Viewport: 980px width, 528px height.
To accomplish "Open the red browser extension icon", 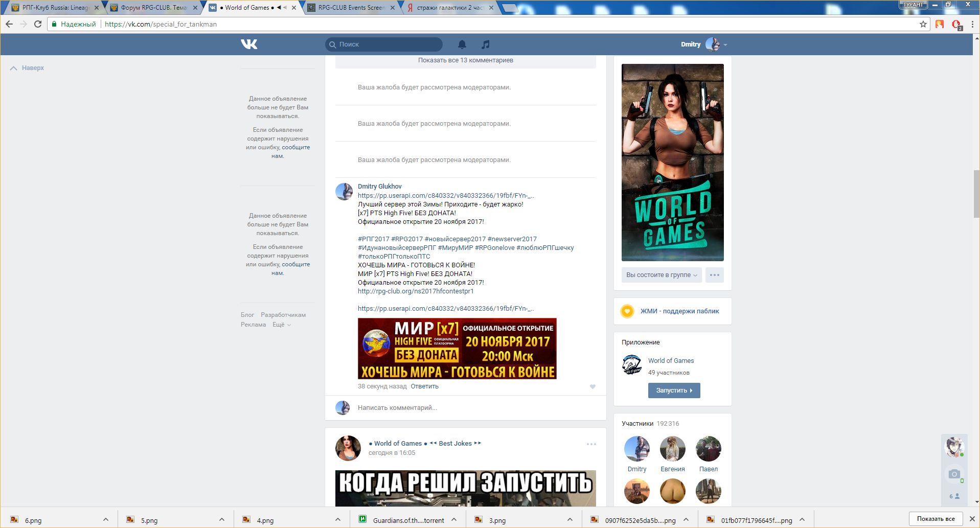I will click(x=956, y=25).
